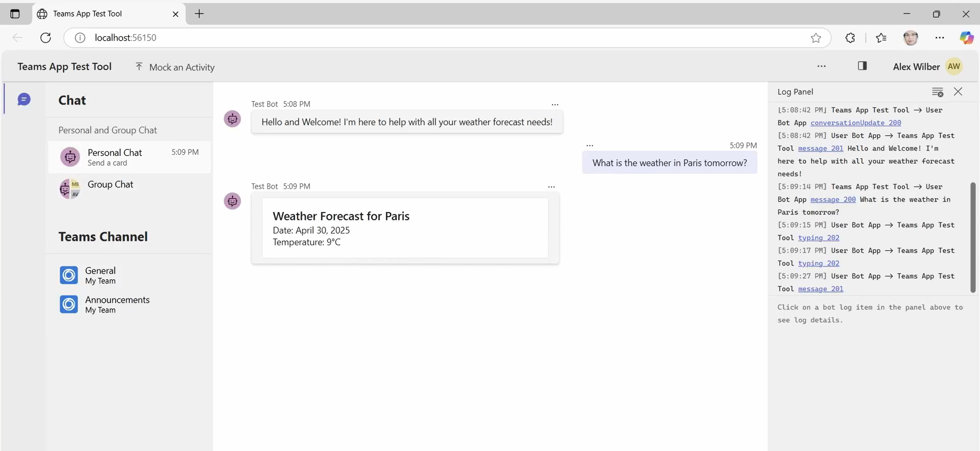Open the General channel of My Team
The width and height of the screenshot is (980, 451).
(100, 275)
